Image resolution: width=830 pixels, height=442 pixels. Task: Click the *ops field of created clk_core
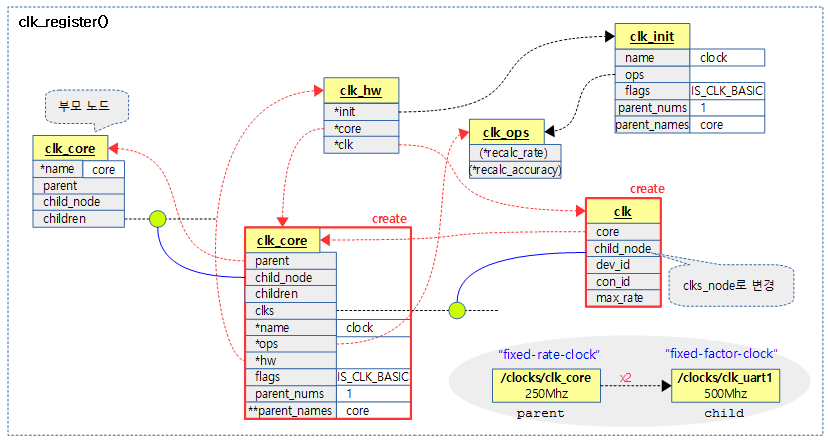tap(291, 344)
